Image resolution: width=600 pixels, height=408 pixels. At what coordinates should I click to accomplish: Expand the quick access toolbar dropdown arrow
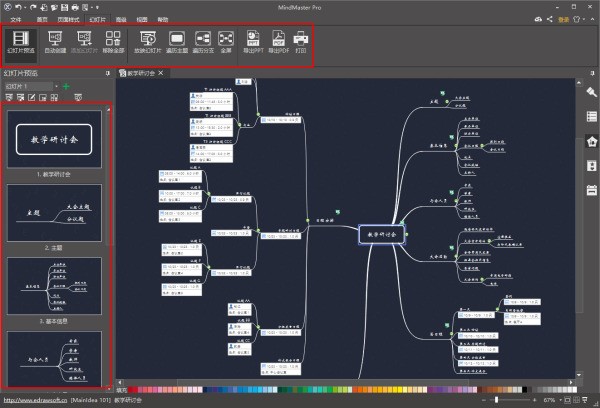click(x=98, y=6)
